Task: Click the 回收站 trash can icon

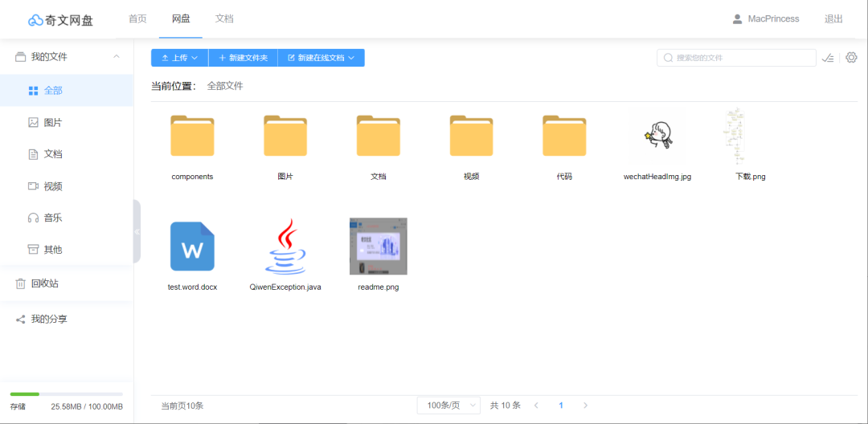Action: 20,283
